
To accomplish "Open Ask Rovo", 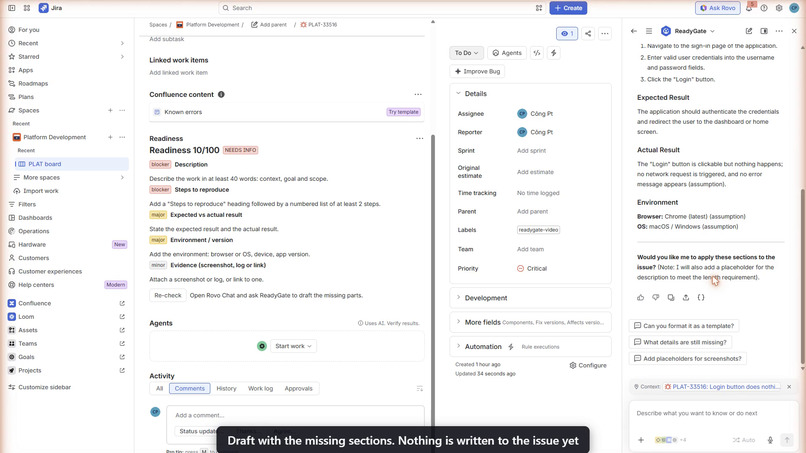I will [x=718, y=8].
